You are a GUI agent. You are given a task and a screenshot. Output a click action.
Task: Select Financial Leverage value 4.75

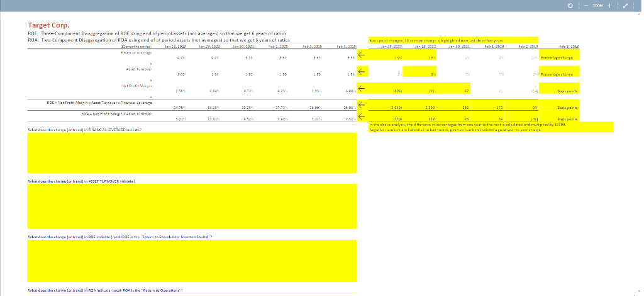click(181, 58)
